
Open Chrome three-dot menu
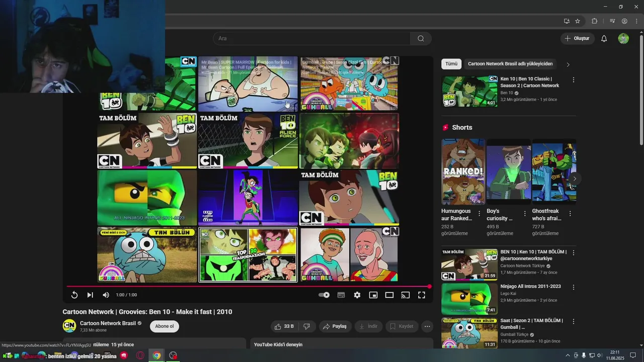coord(636,21)
